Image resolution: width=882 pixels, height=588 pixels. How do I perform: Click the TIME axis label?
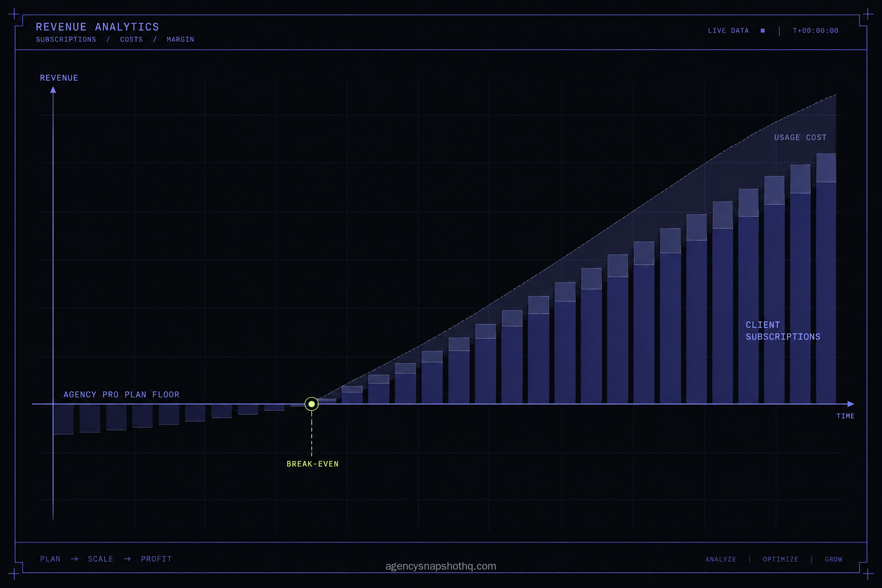(845, 416)
